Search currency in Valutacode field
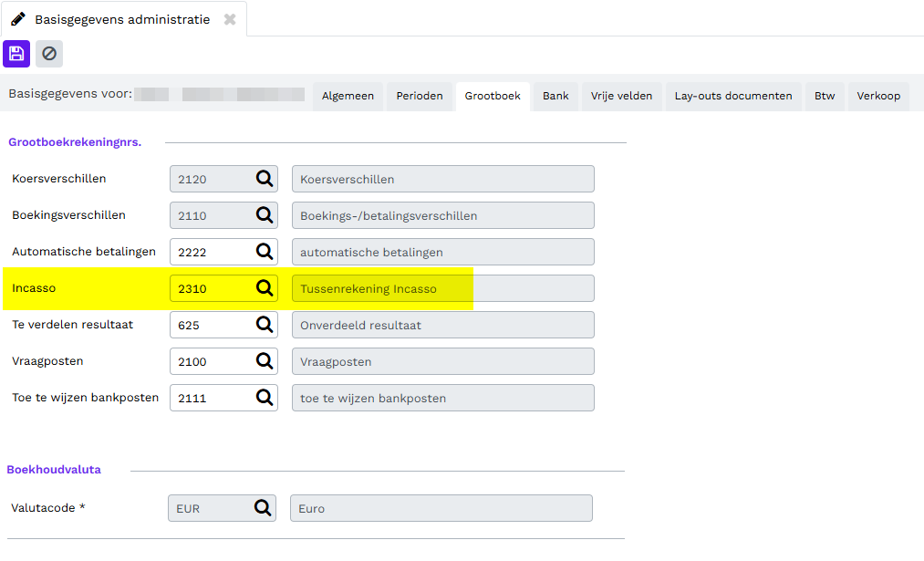 point(263,508)
